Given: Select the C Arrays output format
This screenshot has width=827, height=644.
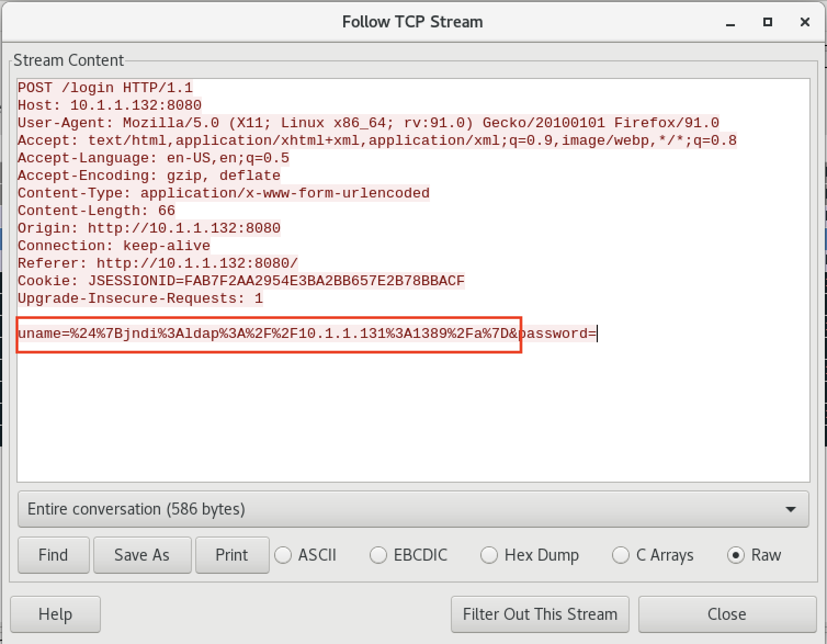Looking at the screenshot, I should point(621,555).
